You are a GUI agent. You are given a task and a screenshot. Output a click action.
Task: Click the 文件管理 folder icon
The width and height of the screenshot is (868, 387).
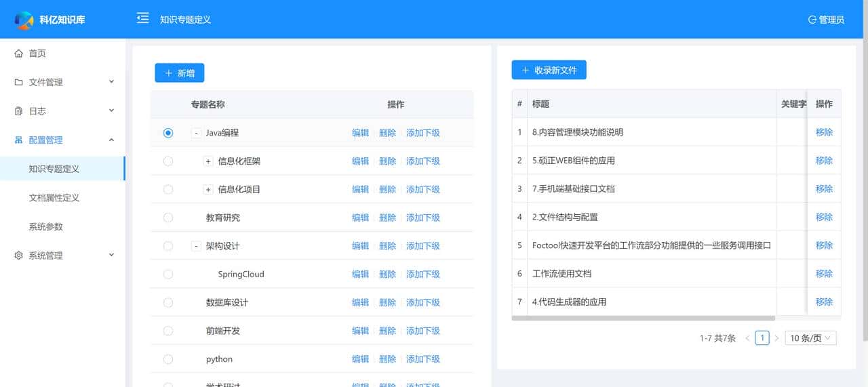coord(19,82)
